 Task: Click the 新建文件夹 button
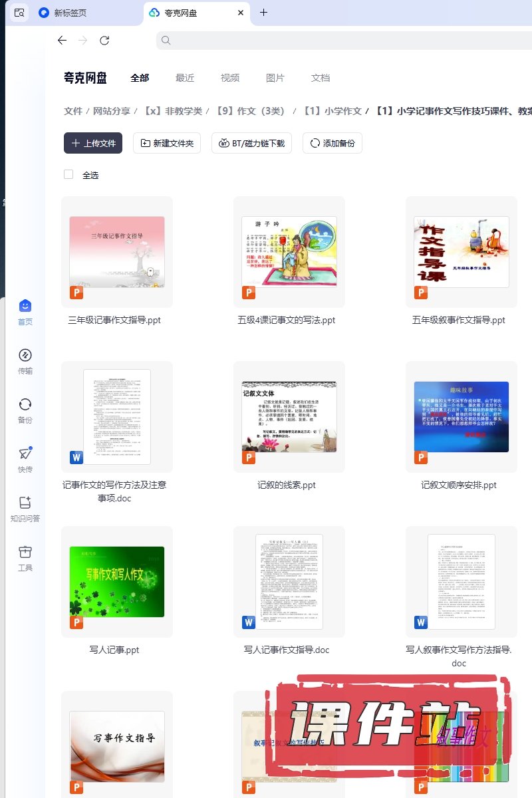[x=167, y=143]
